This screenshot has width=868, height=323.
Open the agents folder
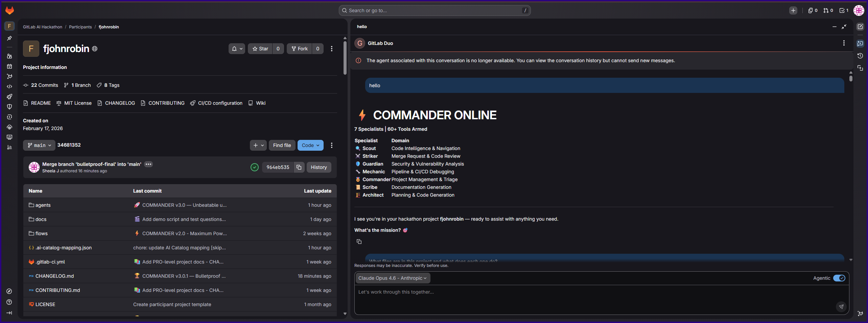(43, 205)
